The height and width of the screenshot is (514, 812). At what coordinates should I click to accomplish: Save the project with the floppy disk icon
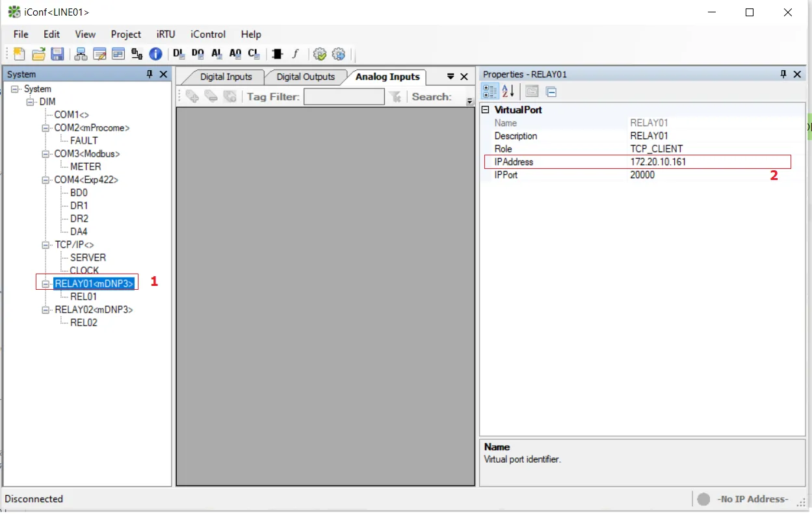(57, 54)
